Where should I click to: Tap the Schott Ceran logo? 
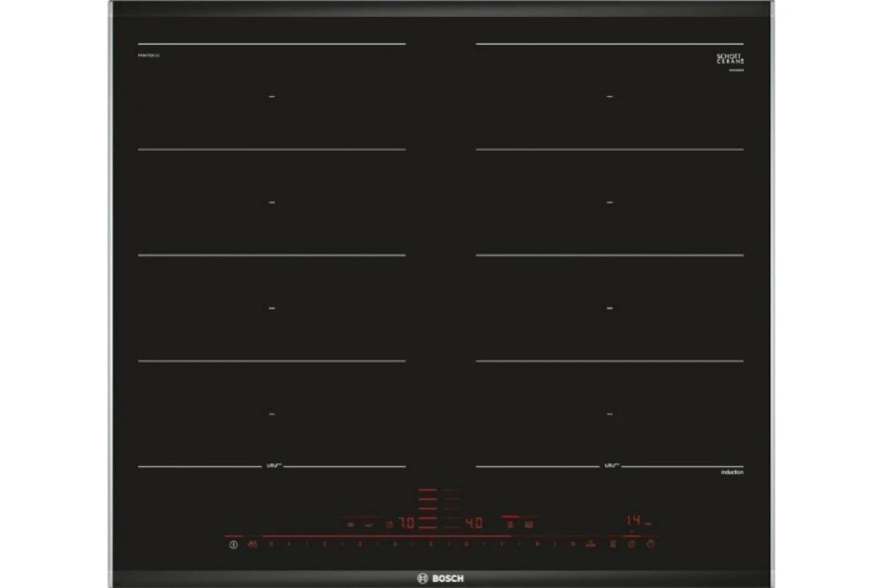[x=730, y=60]
